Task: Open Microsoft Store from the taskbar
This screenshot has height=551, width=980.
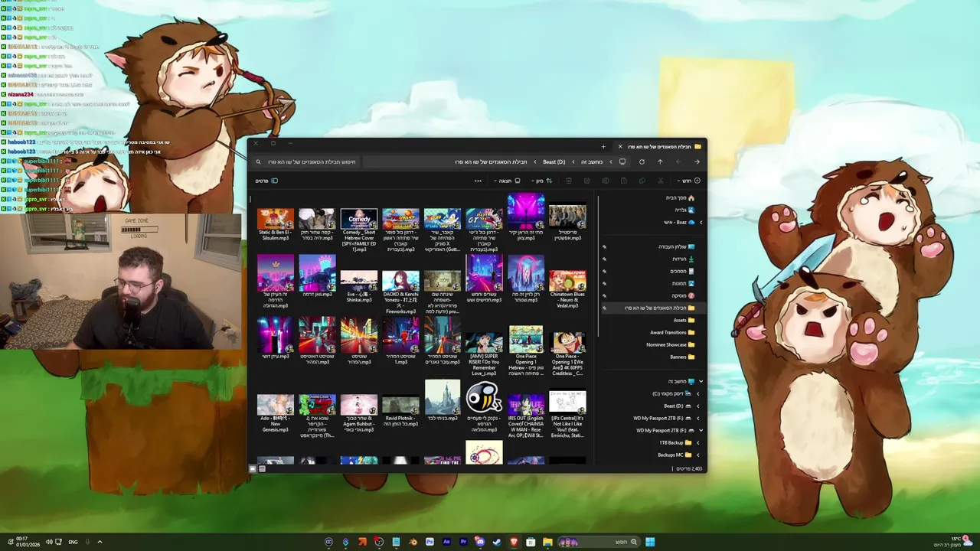Action: tap(531, 542)
